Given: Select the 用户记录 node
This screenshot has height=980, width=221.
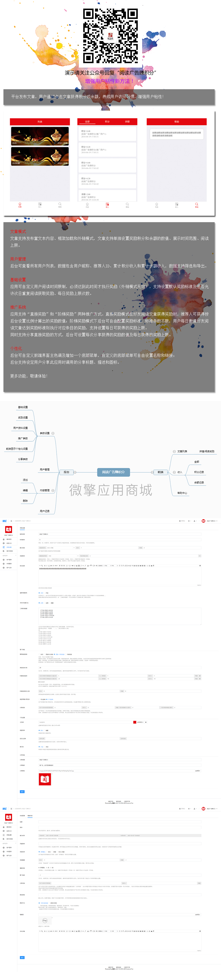Looking at the screenshot, I should 44,511.
